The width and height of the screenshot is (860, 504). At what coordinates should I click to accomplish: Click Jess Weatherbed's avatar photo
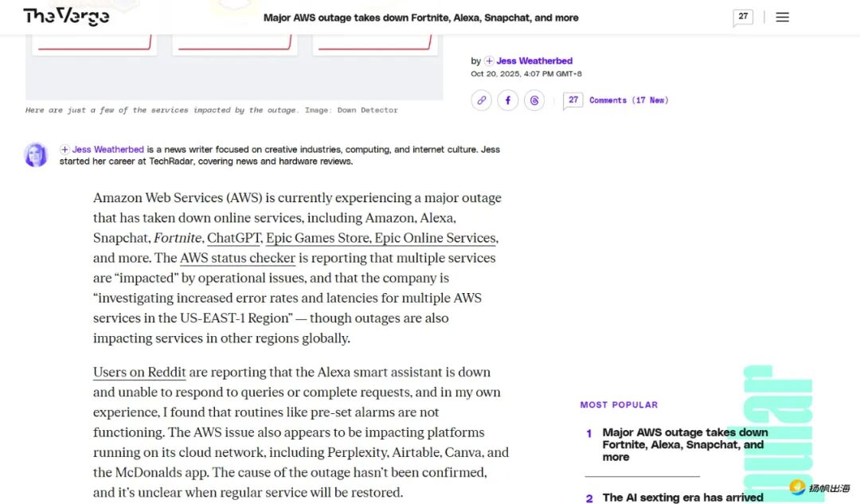(x=36, y=154)
